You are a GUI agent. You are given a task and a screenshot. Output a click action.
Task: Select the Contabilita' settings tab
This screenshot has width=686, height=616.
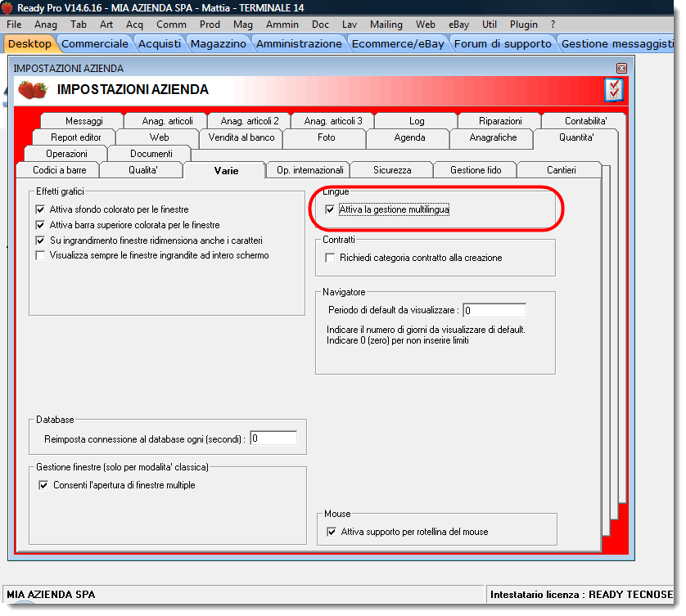point(584,121)
